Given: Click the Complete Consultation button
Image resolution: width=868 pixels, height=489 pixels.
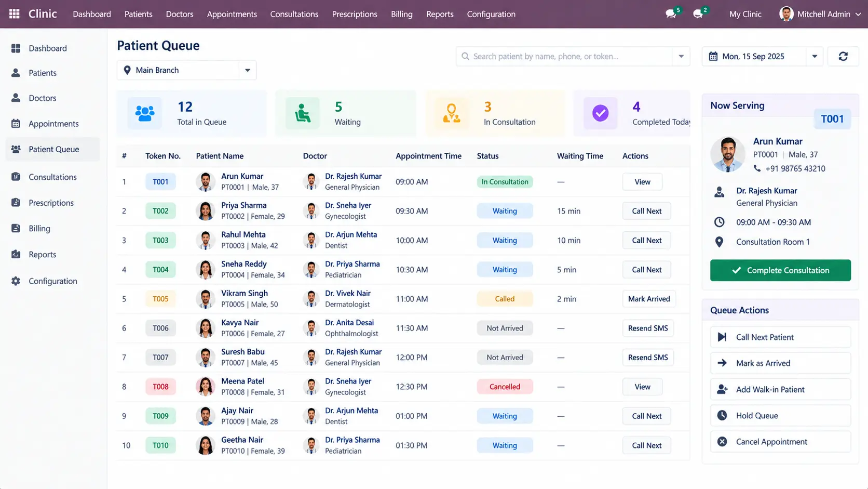Looking at the screenshot, I should [x=780, y=270].
